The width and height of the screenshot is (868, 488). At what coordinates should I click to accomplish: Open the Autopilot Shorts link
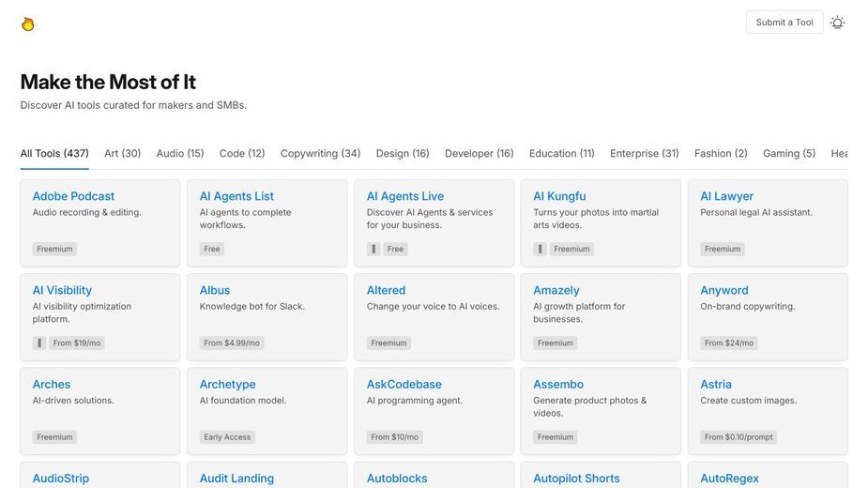coord(576,479)
